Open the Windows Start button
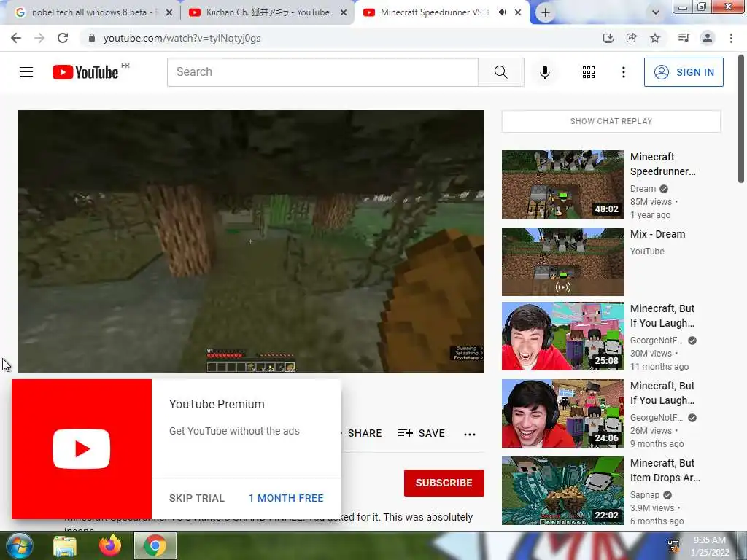747x560 pixels. coord(18,545)
